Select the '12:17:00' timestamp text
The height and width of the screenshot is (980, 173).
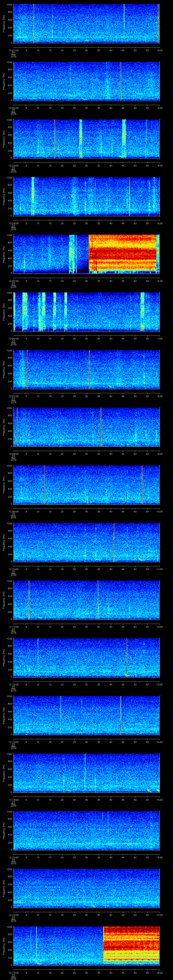tap(13, 972)
